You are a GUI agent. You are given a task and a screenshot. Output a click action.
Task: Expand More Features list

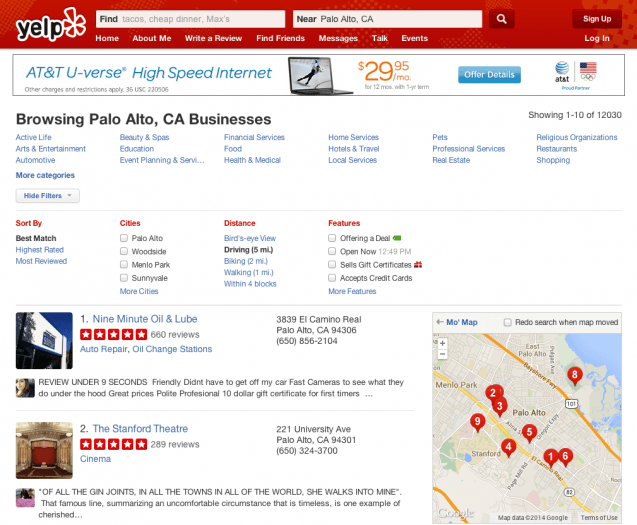[x=352, y=291]
